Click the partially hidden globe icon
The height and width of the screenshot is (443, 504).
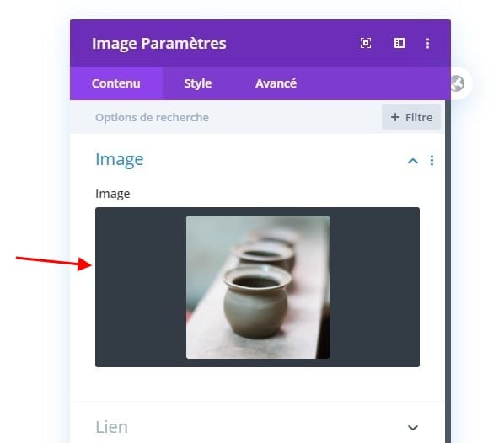(458, 83)
